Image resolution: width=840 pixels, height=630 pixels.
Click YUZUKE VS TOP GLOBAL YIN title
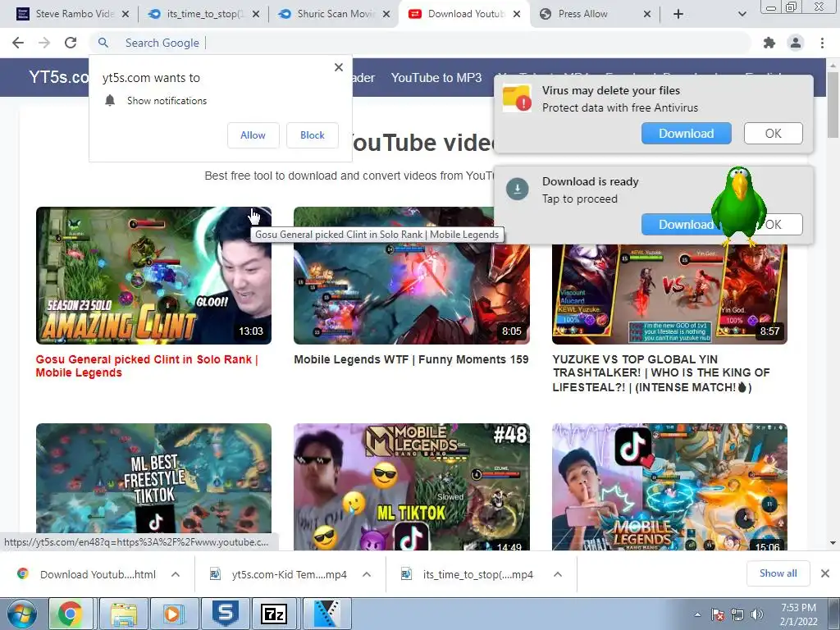point(661,373)
